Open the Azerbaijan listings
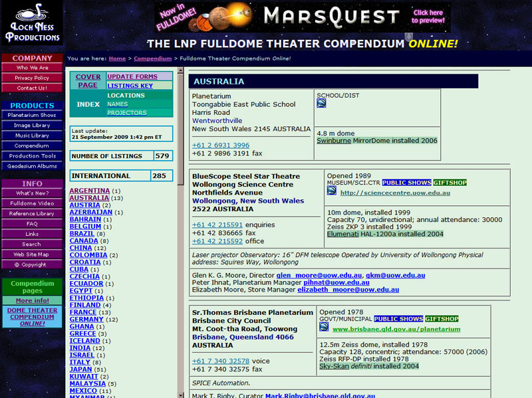The width and height of the screenshot is (532, 398). pos(91,212)
